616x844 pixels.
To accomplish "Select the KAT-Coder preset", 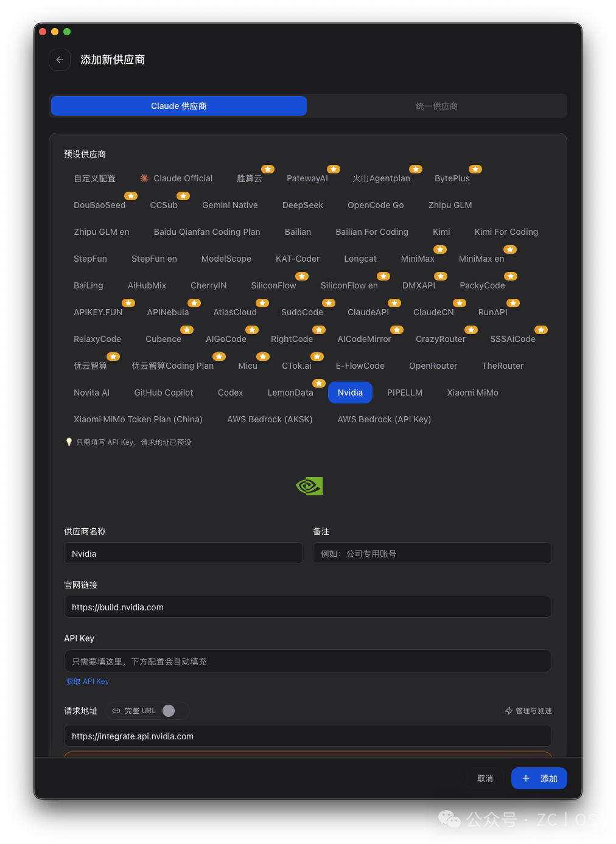I will [x=298, y=259].
